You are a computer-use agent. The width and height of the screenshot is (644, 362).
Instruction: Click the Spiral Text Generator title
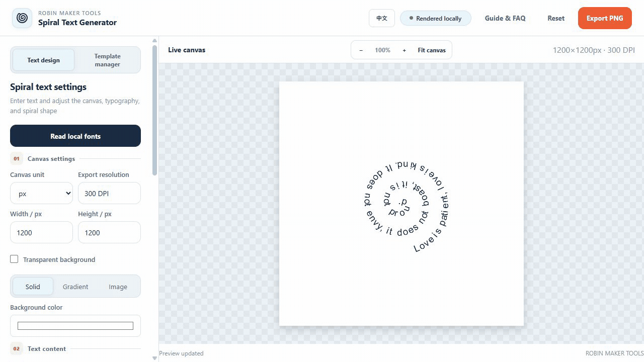coord(77,22)
